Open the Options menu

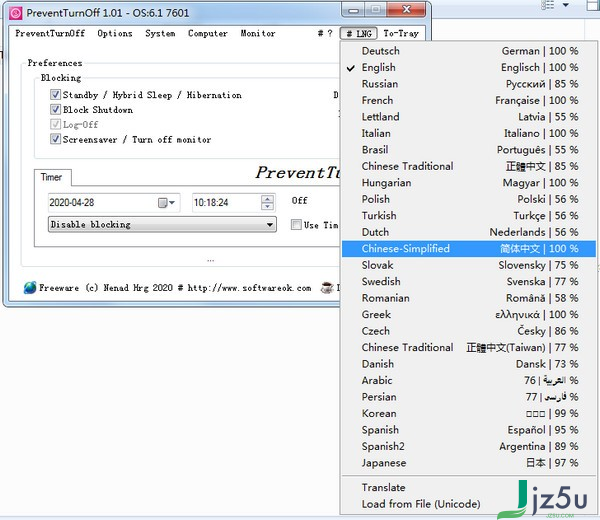(115, 33)
